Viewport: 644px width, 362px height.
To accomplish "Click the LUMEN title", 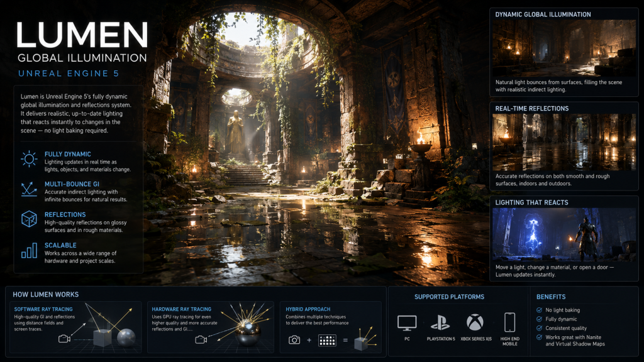I will point(82,35).
